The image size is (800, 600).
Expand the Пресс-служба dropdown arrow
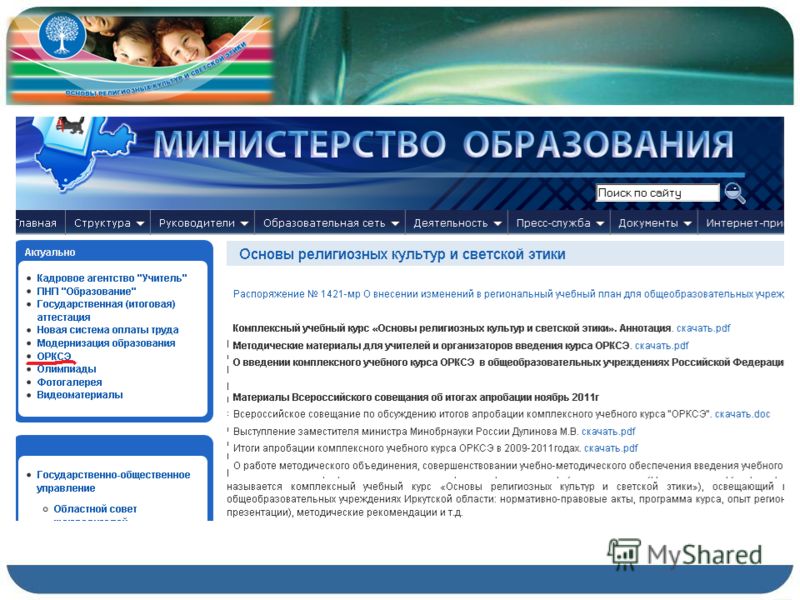pos(600,223)
